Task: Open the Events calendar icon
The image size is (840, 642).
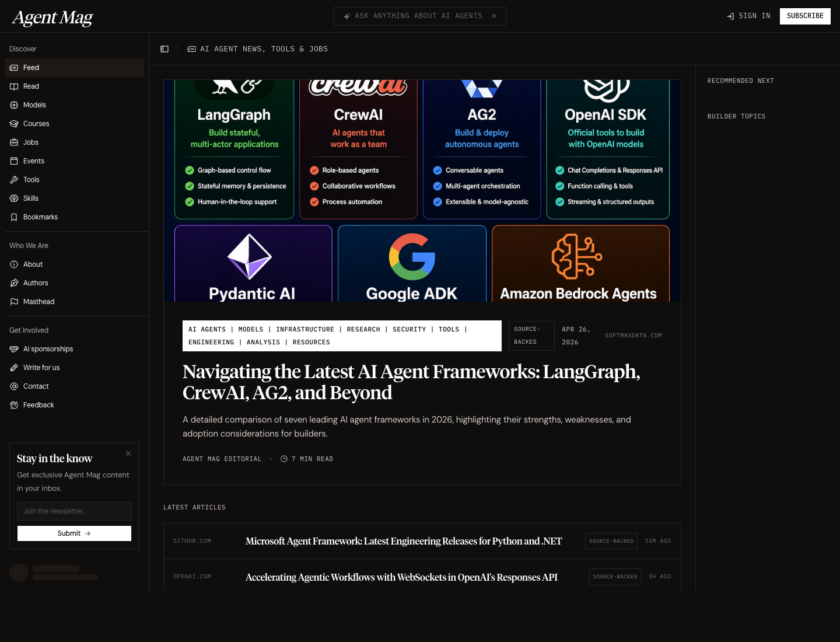Action: tap(14, 161)
